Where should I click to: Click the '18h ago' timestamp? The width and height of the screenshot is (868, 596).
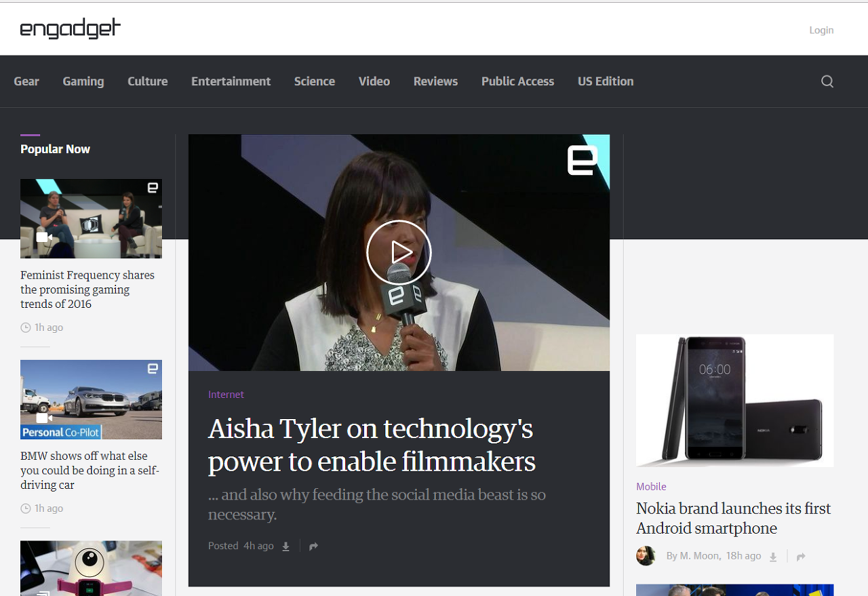[x=743, y=556]
